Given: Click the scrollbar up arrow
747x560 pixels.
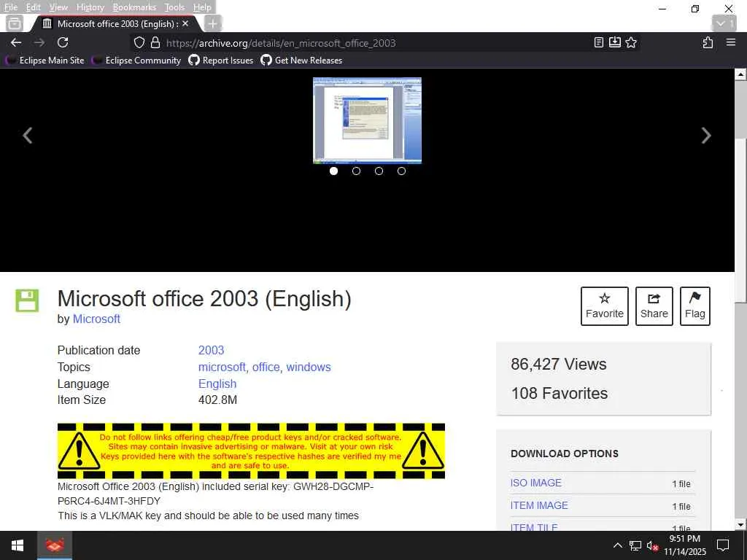Looking at the screenshot, I should [x=740, y=74].
